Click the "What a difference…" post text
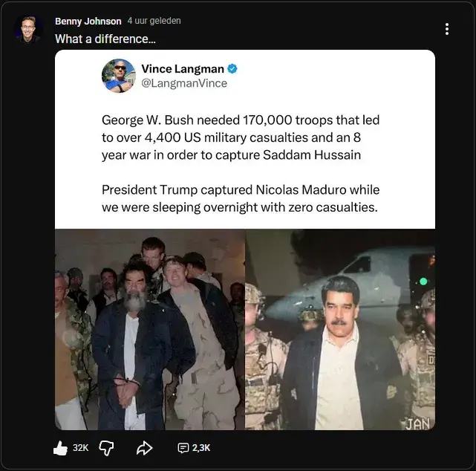476x471 pixels. pos(105,39)
